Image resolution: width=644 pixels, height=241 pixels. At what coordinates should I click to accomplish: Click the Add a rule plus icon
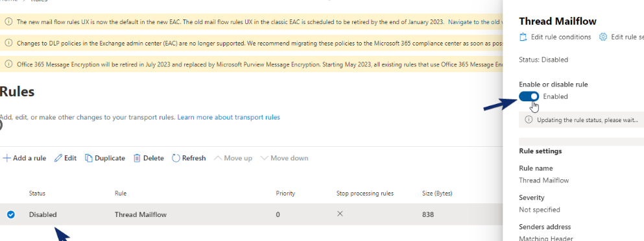pyautogui.click(x=6, y=158)
